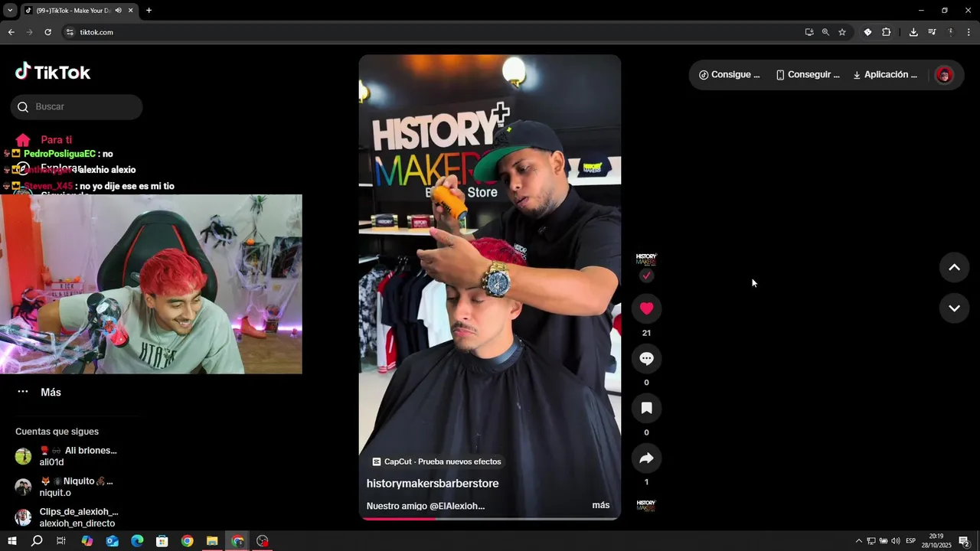Open the profile avatar menu
Screen dimensions: 980x551
coord(944,75)
